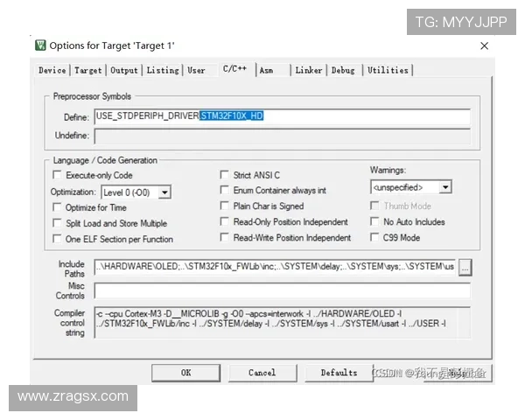Go to the Utilities tab
Screen dimensions: 525x420
point(388,70)
